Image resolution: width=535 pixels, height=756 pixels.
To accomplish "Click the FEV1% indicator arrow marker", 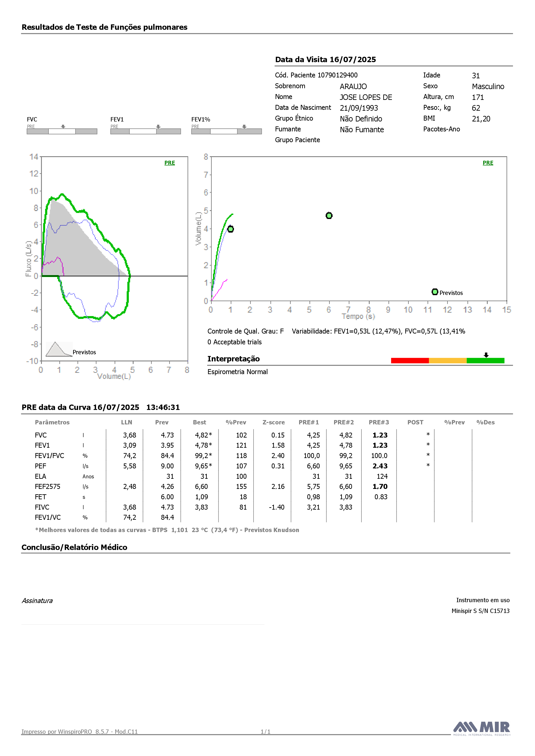I will click(245, 127).
